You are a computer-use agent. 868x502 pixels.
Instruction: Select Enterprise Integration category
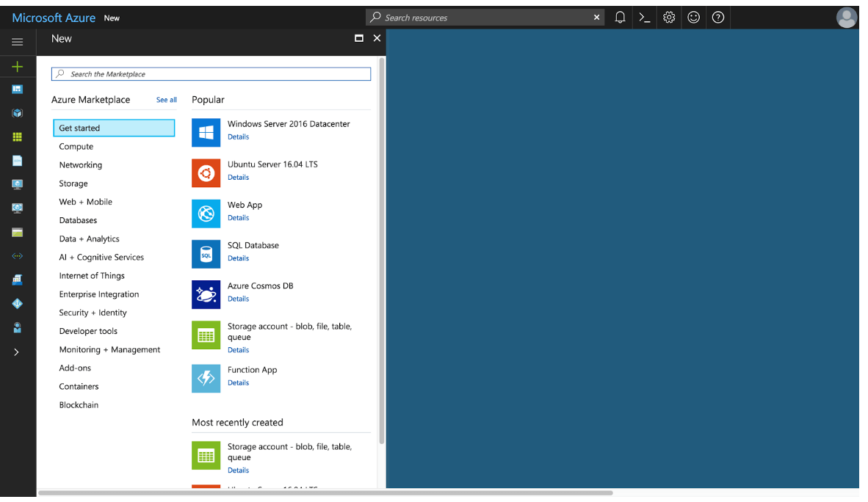pos(99,294)
